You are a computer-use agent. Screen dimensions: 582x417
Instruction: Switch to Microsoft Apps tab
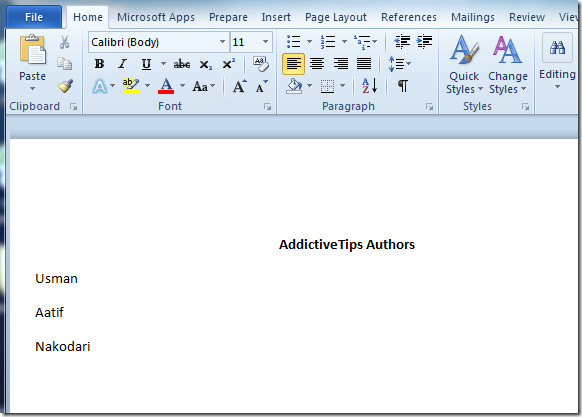[x=156, y=17]
